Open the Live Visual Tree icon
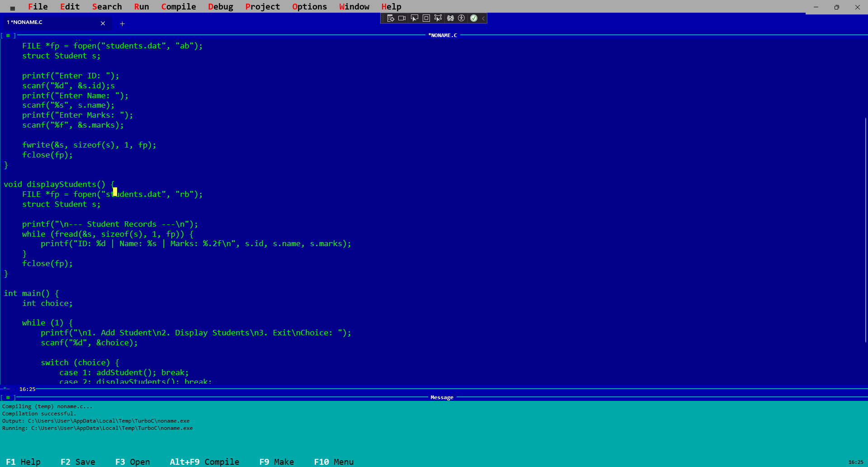This screenshot has height=467, width=868. pyautogui.click(x=391, y=18)
